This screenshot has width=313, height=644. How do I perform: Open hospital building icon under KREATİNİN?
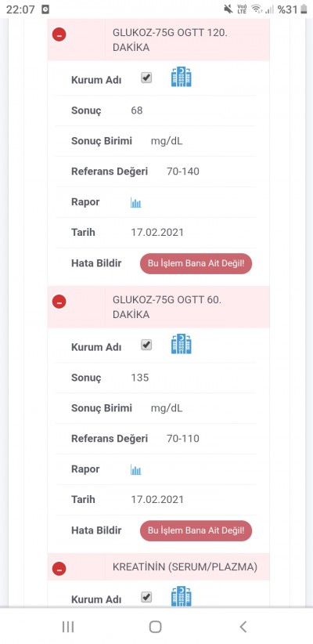coord(182,596)
